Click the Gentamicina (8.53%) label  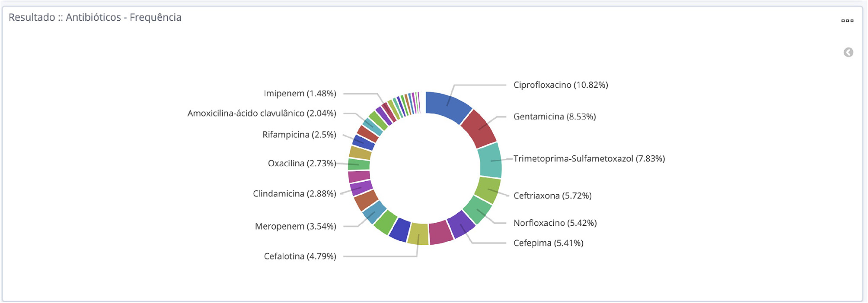554,117
